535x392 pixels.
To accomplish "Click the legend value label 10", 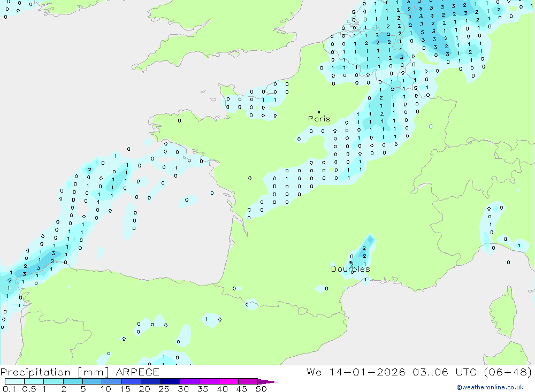I will click(x=106, y=389).
